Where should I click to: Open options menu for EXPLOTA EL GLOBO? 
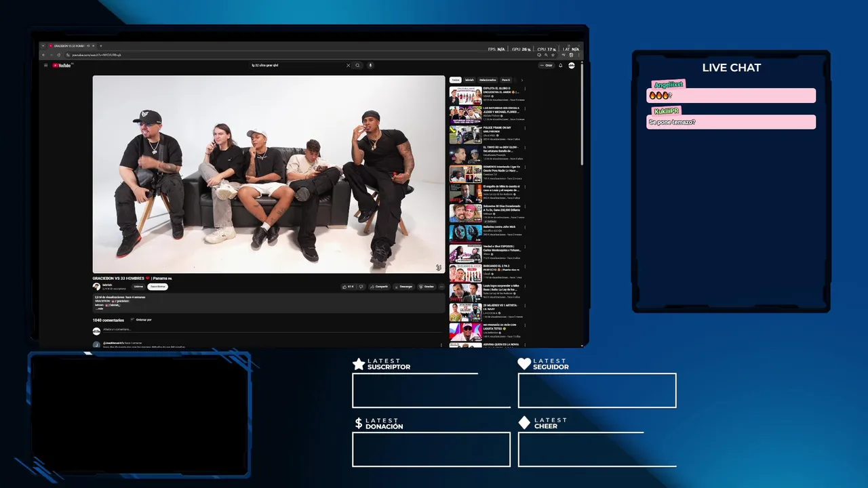pos(525,89)
